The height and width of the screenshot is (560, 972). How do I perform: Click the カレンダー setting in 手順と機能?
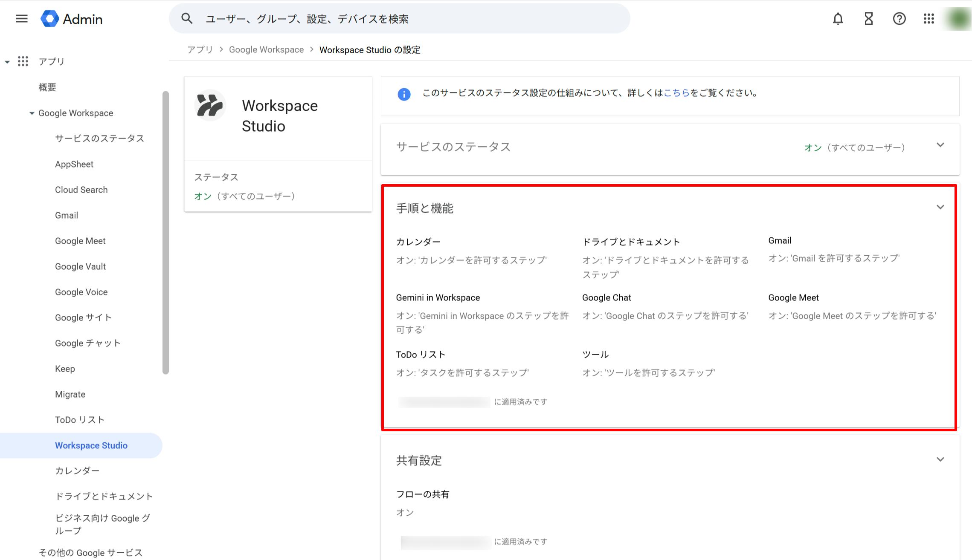coord(471,251)
